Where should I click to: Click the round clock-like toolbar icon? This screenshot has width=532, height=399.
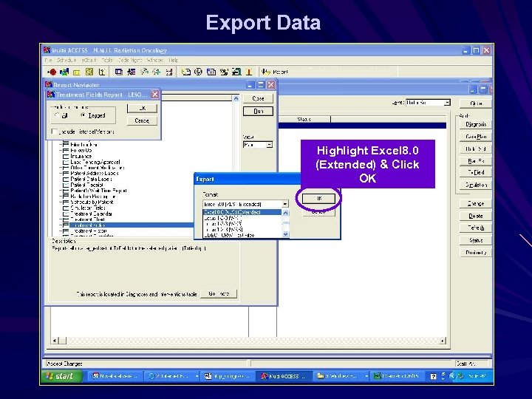199,72
